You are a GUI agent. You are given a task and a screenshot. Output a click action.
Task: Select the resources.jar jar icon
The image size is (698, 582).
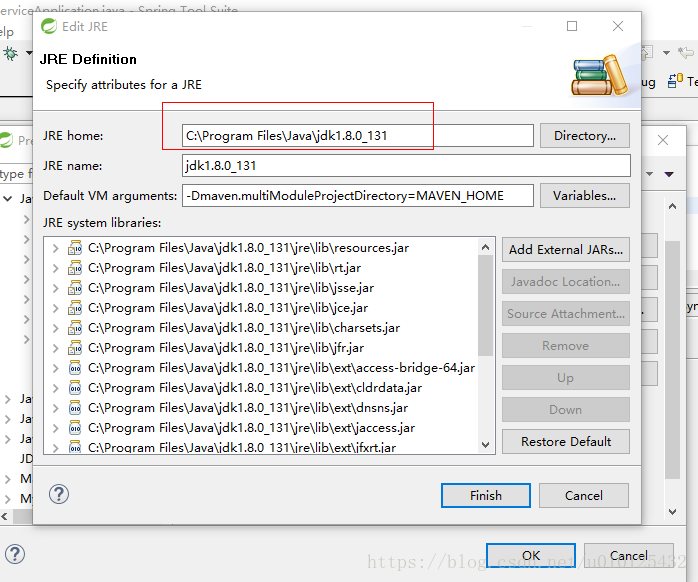(75, 248)
